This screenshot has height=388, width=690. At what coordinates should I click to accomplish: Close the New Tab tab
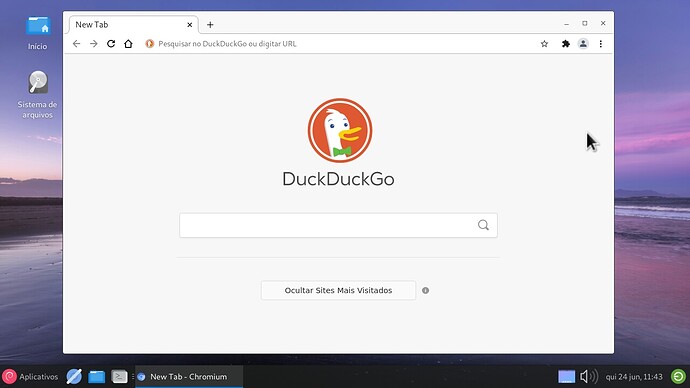(x=190, y=25)
